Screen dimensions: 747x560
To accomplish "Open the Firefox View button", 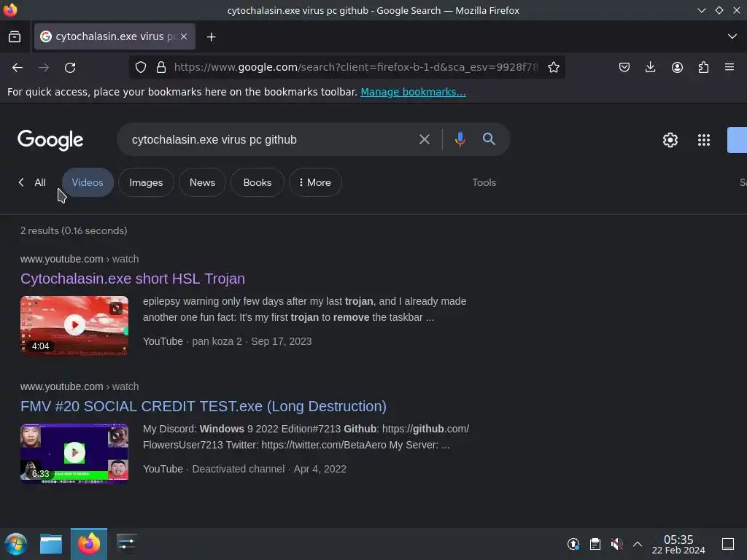I will click(x=15, y=36).
